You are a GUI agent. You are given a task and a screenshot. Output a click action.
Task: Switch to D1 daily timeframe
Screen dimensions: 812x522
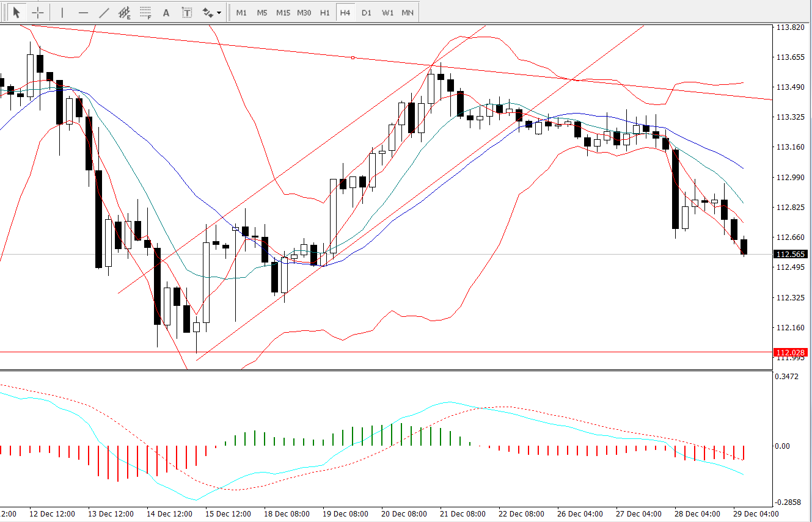tap(366, 12)
